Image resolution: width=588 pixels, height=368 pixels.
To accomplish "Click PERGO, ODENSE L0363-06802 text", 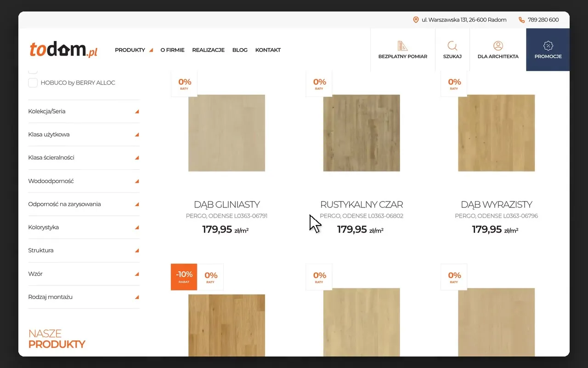I will coord(362,216).
